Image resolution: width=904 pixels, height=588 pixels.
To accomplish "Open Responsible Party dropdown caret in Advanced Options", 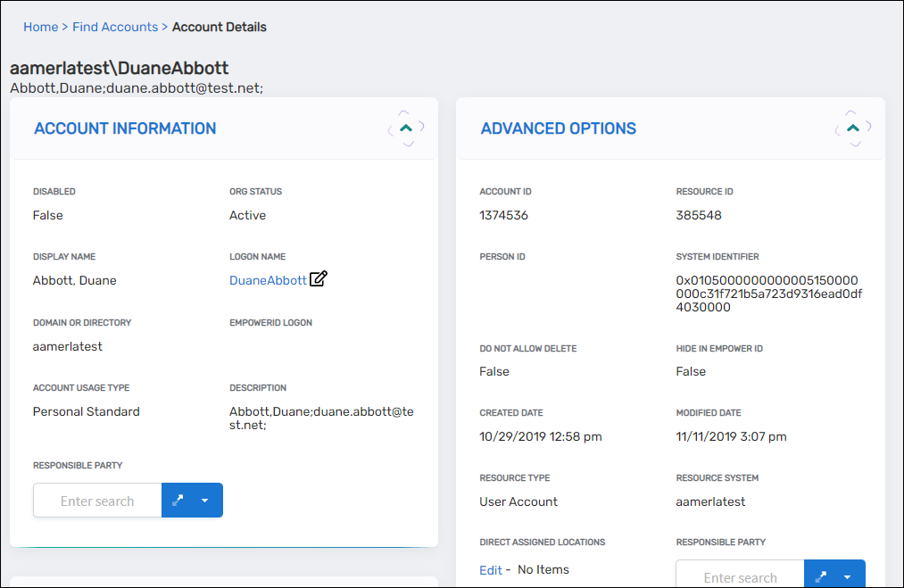I will click(849, 577).
